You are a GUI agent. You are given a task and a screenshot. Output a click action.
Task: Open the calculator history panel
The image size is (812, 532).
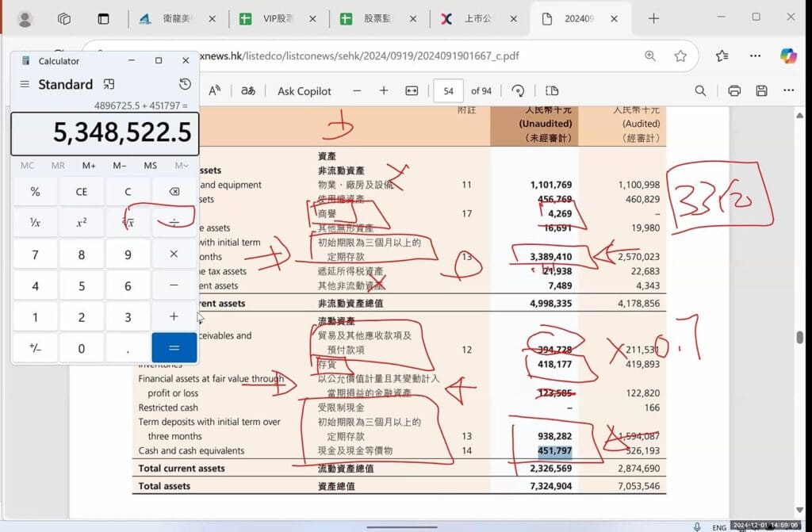pos(185,84)
